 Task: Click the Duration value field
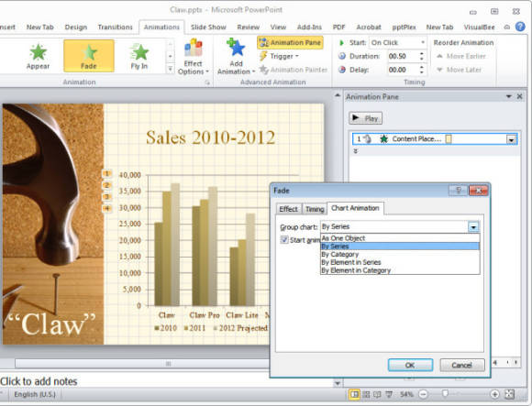pos(403,56)
